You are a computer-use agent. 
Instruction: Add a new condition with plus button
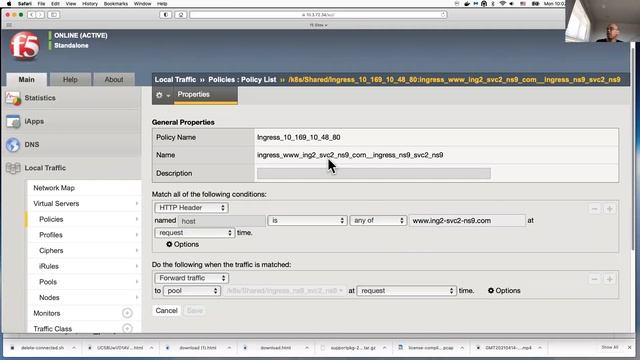pos(609,209)
